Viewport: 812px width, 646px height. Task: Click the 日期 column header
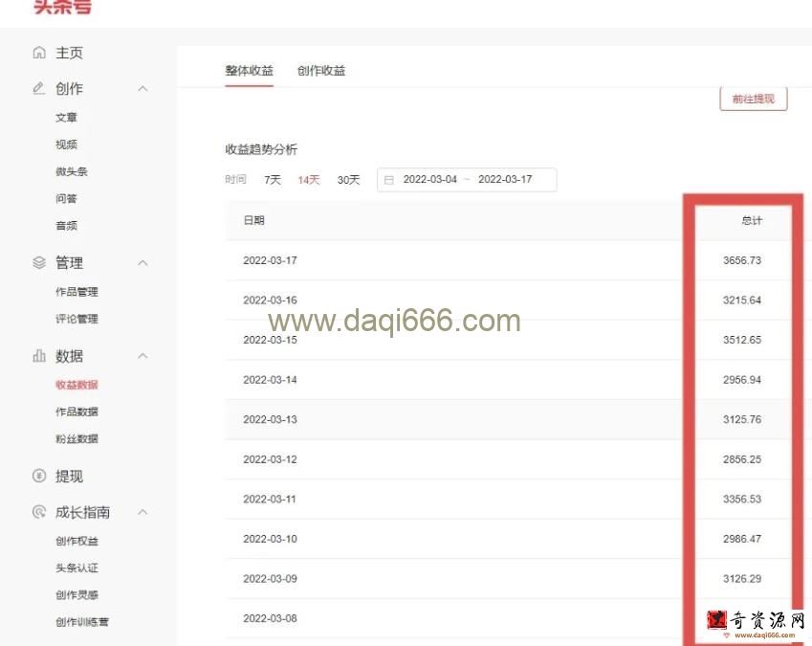click(253, 220)
